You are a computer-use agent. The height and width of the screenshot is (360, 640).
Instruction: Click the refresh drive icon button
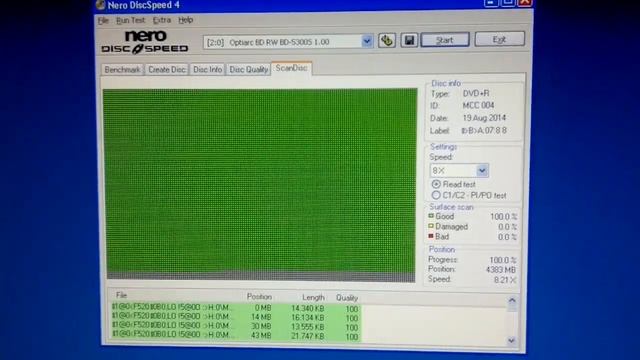387,40
